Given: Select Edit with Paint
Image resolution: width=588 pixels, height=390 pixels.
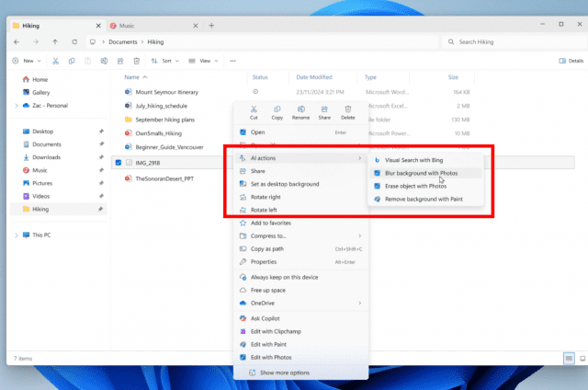Looking at the screenshot, I should coord(300,344).
